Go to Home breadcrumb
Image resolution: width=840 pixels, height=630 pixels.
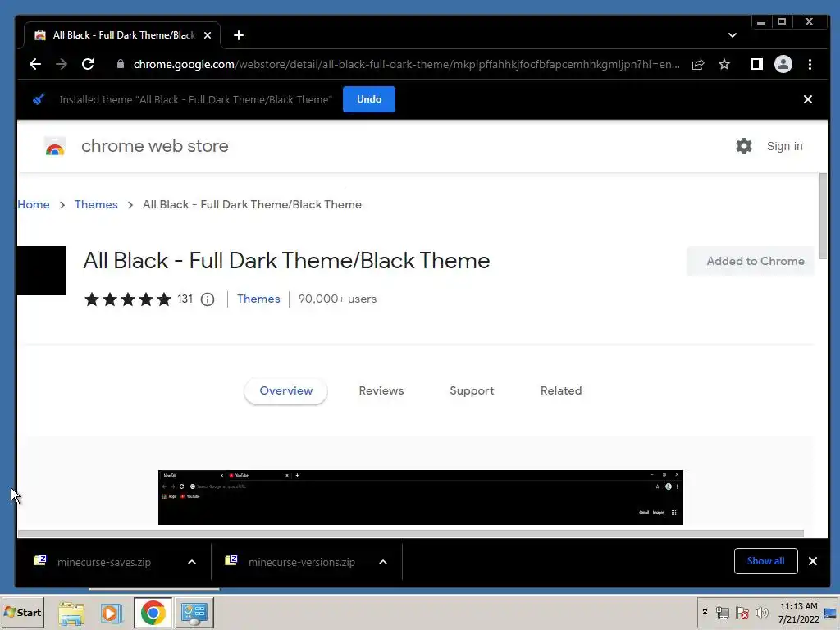click(x=34, y=204)
